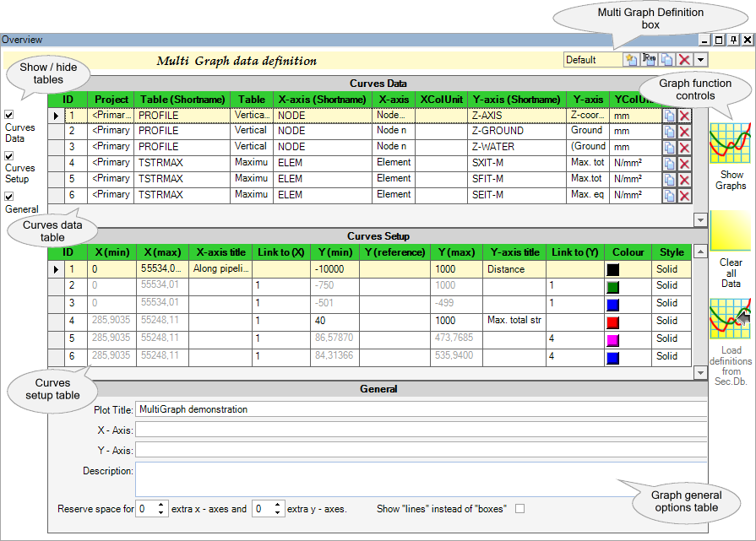This screenshot has width=756, height=541.
Task: Click the Description text area
Action: coord(421,479)
